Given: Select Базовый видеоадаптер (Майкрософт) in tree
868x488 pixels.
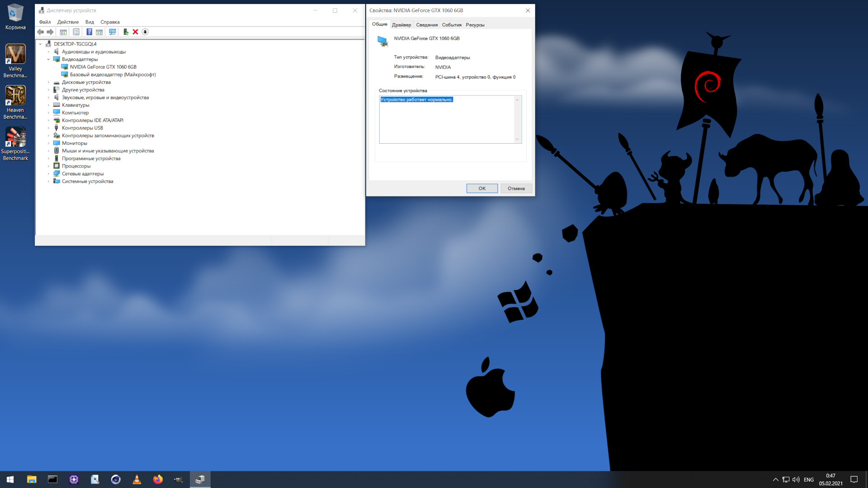Looking at the screenshot, I should pos(113,75).
